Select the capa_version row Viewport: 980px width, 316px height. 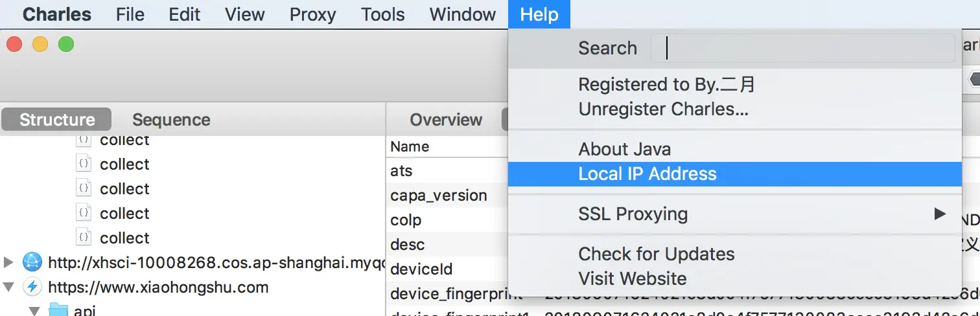pos(439,196)
